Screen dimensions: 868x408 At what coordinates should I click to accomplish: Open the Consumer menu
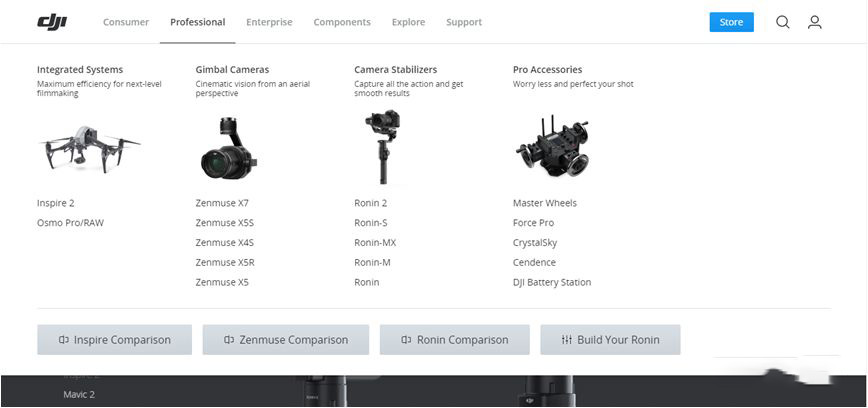point(126,22)
